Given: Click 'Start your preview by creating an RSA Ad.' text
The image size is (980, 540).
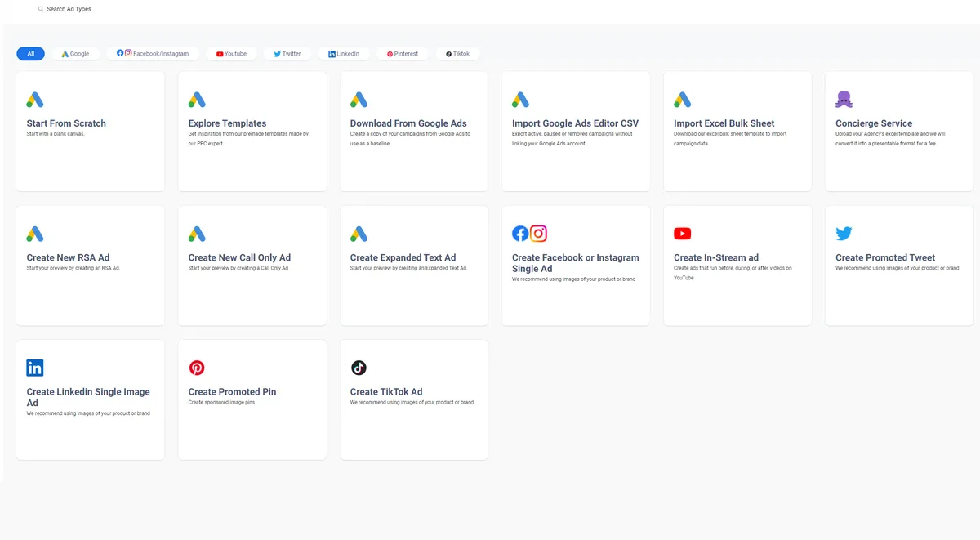Looking at the screenshot, I should click(x=73, y=268).
